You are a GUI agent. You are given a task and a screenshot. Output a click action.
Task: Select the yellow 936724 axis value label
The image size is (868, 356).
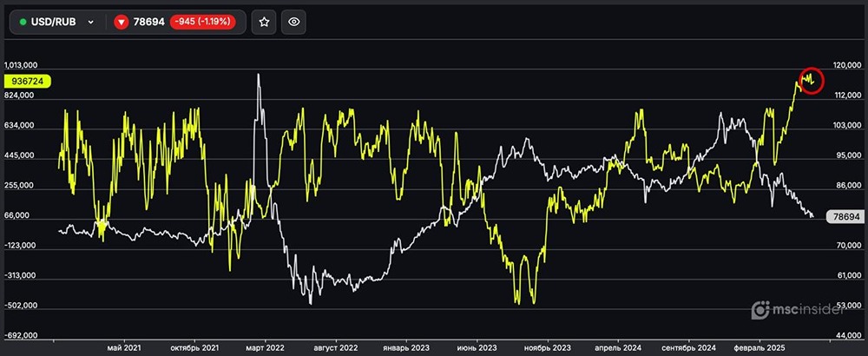coord(27,82)
